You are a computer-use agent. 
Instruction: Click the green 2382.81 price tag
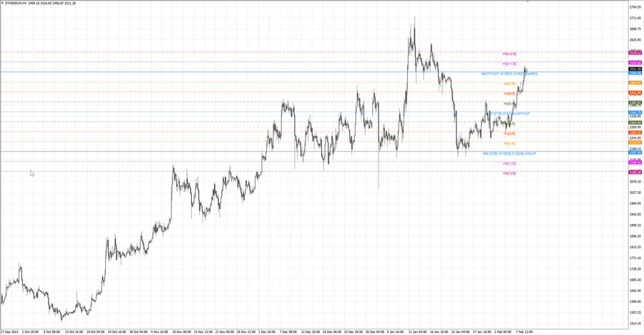tap(634, 103)
